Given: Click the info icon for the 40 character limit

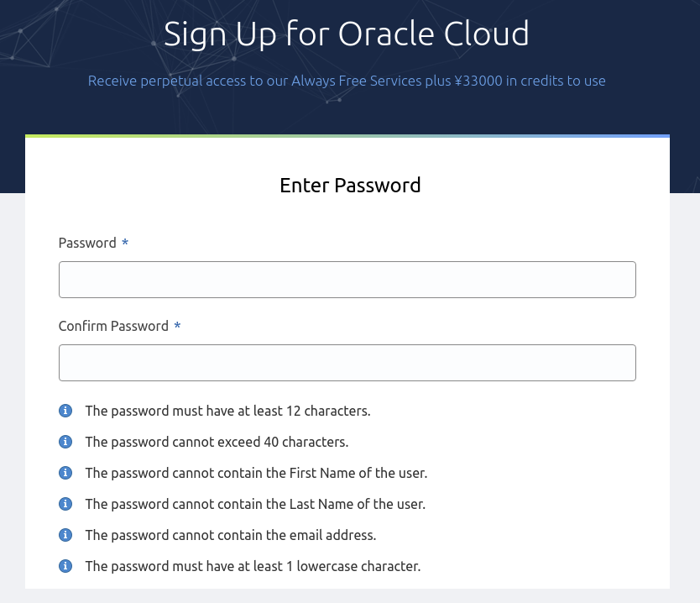Looking at the screenshot, I should pyautogui.click(x=65, y=442).
